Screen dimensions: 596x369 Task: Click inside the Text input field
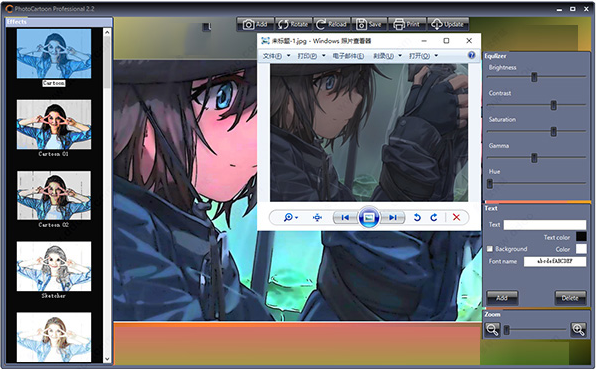click(545, 225)
